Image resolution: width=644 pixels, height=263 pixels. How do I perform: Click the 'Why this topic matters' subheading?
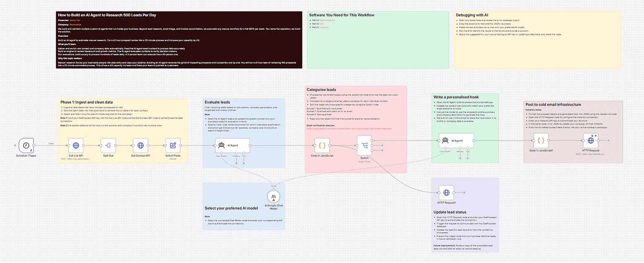tap(71, 57)
